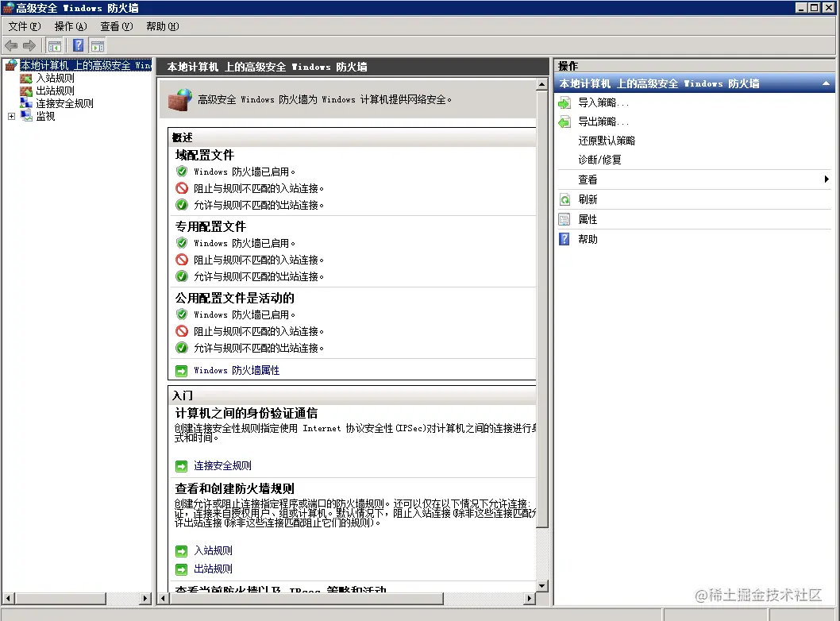840x621 pixels.
Task: Click the public profile allowed outbound check icon
Action: point(182,348)
